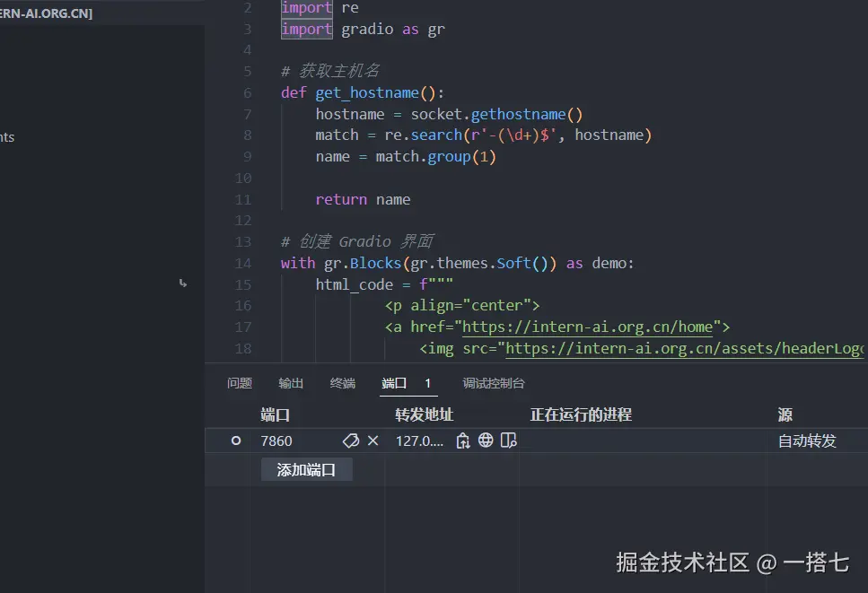Click the '# 获取主机名' comment
Viewport: 868px width, 593px height.
coord(330,72)
